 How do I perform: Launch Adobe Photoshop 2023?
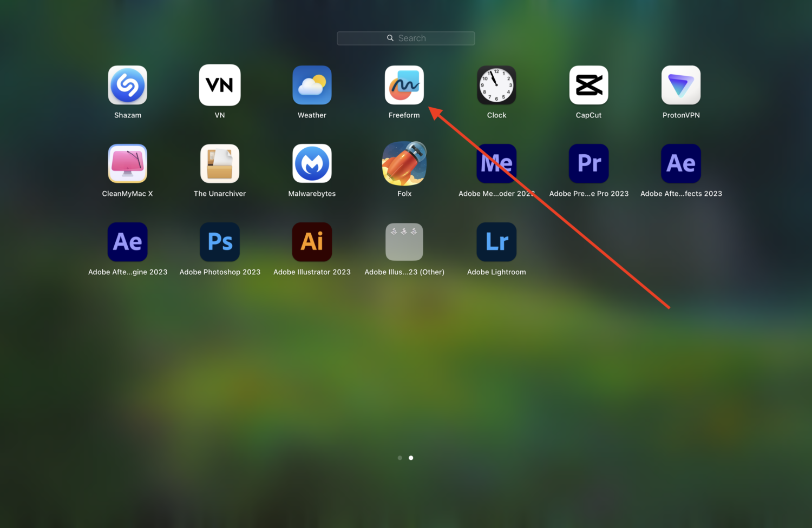[x=220, y=242]
